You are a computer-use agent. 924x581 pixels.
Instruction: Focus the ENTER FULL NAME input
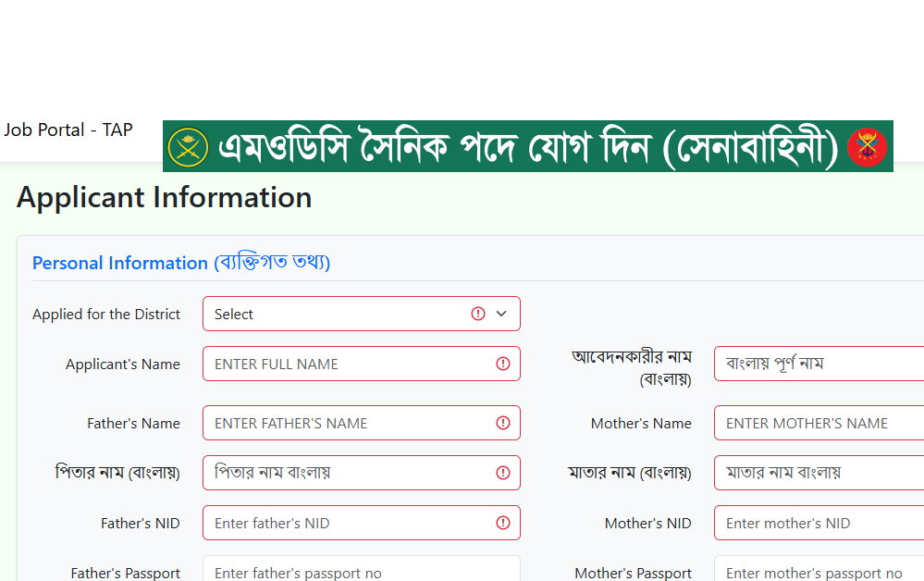tap(362, 364)
